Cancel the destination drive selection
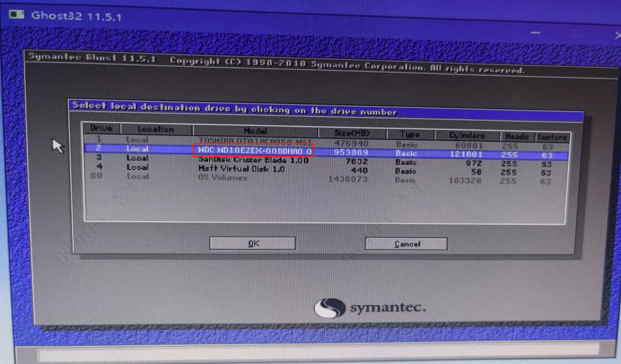621x364 pixels. pos(407,244)
